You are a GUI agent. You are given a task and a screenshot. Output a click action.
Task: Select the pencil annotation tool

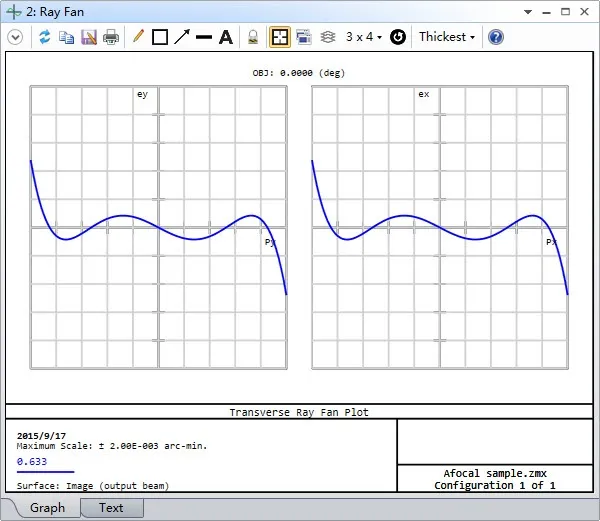pos(138,37)
